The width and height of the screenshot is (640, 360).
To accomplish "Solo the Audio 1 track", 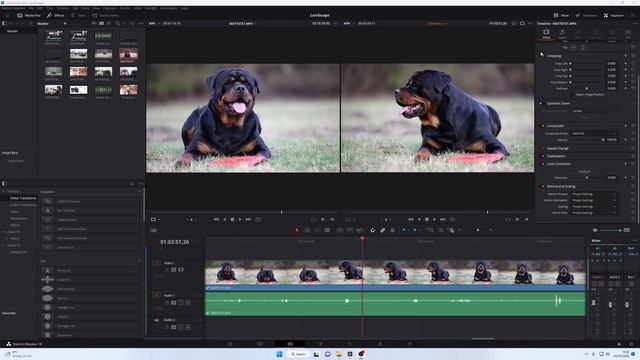I will click(181, 302).
